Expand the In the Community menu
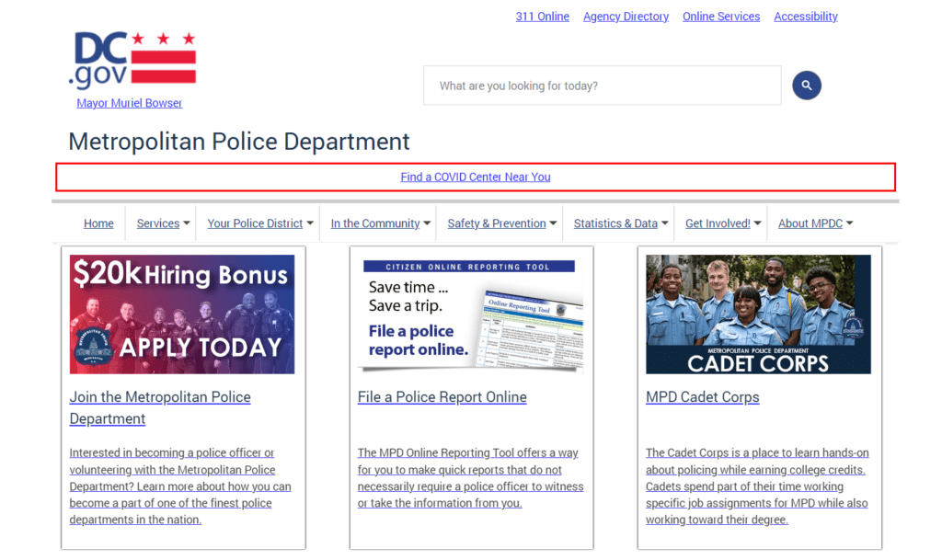This screenshot has height=560, width=942. (377, 223)
